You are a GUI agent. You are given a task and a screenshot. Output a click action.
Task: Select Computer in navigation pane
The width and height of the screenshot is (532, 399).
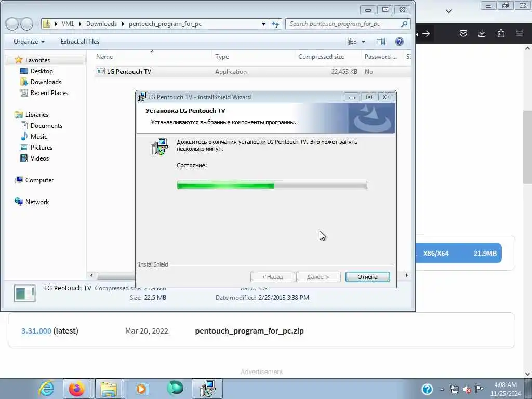click(x=39, y=180)
